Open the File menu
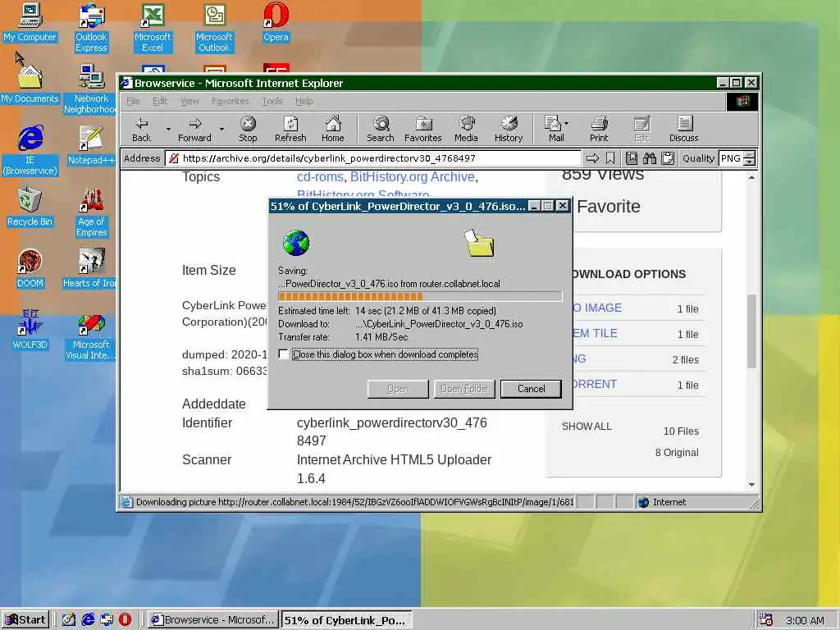Viewport: 840px width, 630px height. tap(133, 101)
